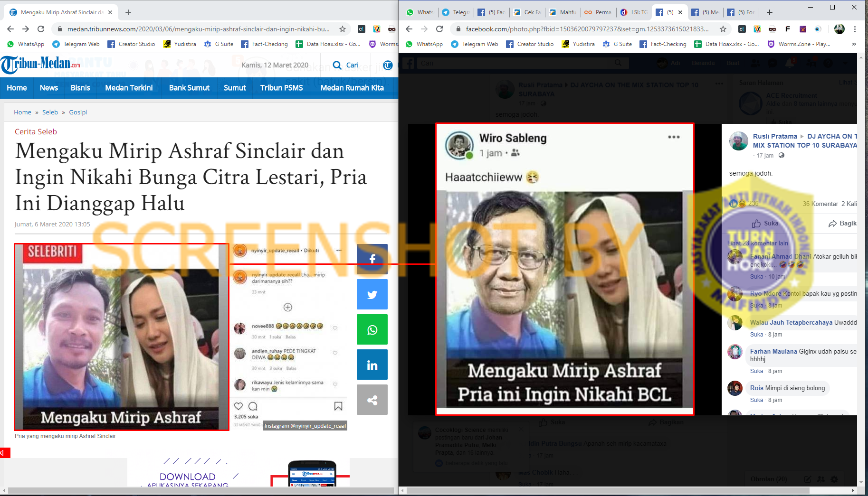The image size is (868, 496).
Task: Share article via the WhatsApp button
Action: click(372, 329)
